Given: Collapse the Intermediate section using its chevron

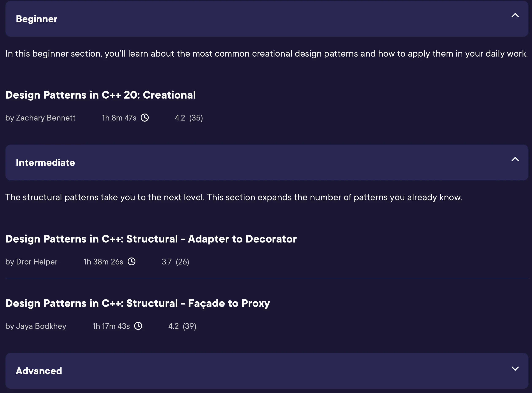Looking at the screenshot, I should pyautogui.click(x=515, y=159).
